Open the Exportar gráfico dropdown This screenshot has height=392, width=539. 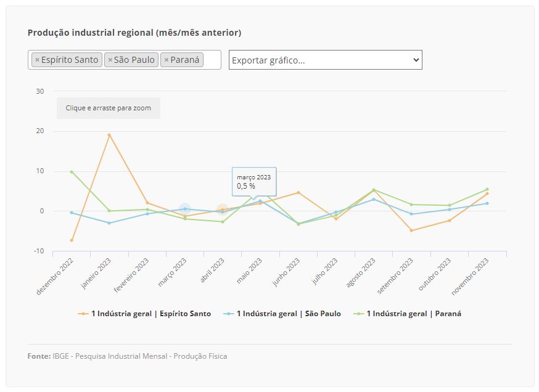point(326,60)
